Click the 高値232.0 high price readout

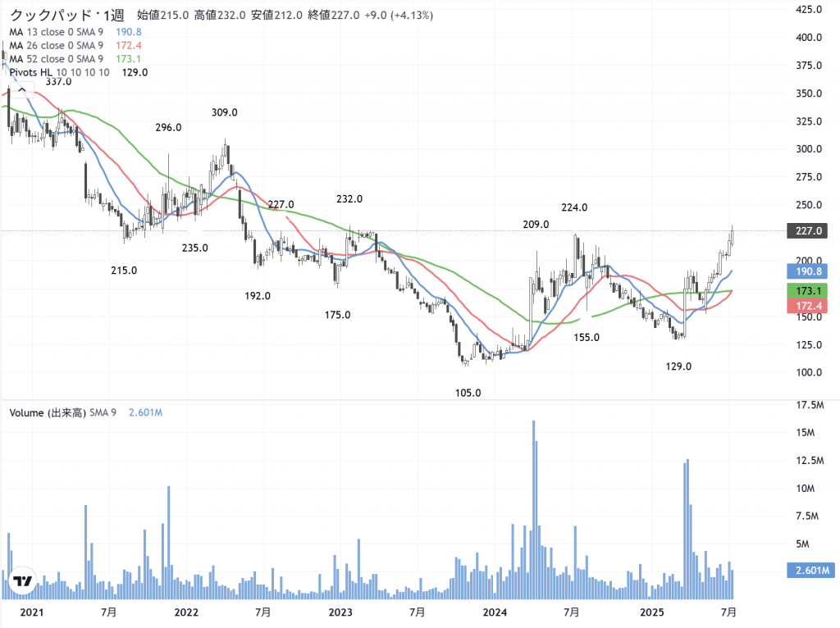[x=220, y=15]
